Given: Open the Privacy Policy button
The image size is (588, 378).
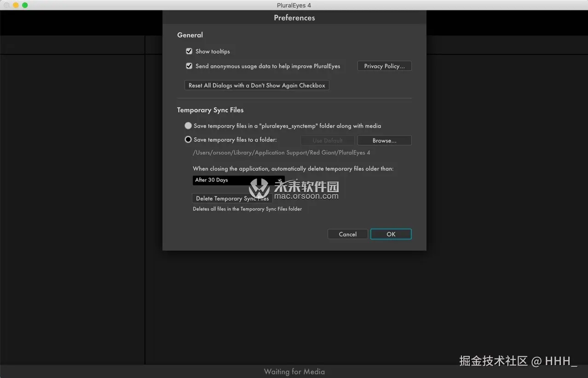Looking at the screenshot, I should pos(384,66).
